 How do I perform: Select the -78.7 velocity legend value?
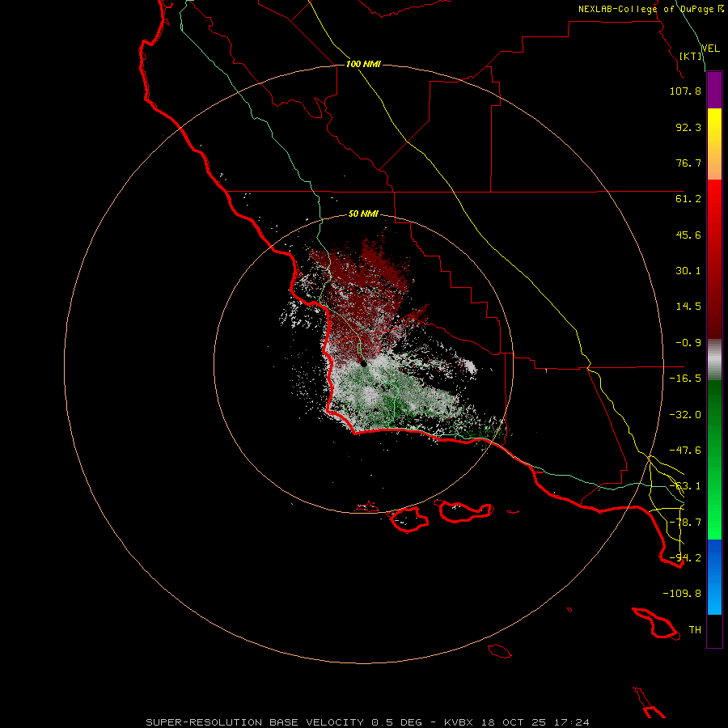tap(685, 523)
